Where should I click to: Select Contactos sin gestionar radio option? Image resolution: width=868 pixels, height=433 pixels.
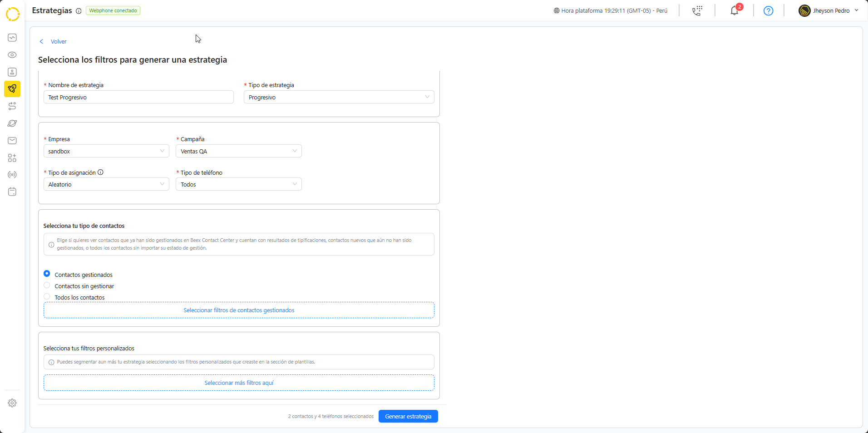[47, 285]
